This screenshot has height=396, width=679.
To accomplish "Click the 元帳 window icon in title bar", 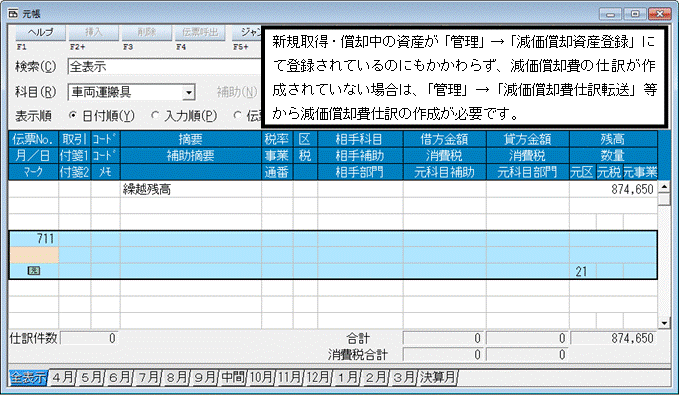I will [x=13, y=14].
